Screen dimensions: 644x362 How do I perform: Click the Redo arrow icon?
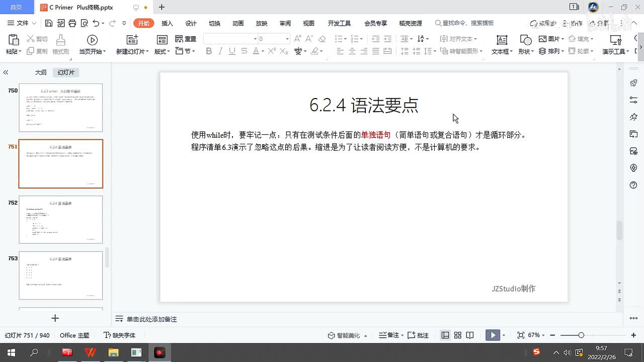(x=112, y=23)
